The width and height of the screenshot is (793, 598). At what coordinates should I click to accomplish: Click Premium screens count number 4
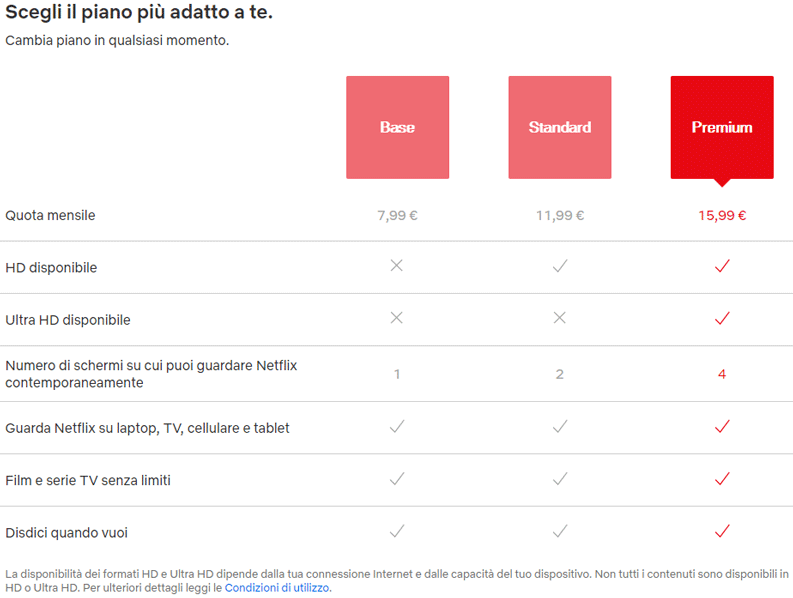(x=721, y=374)
